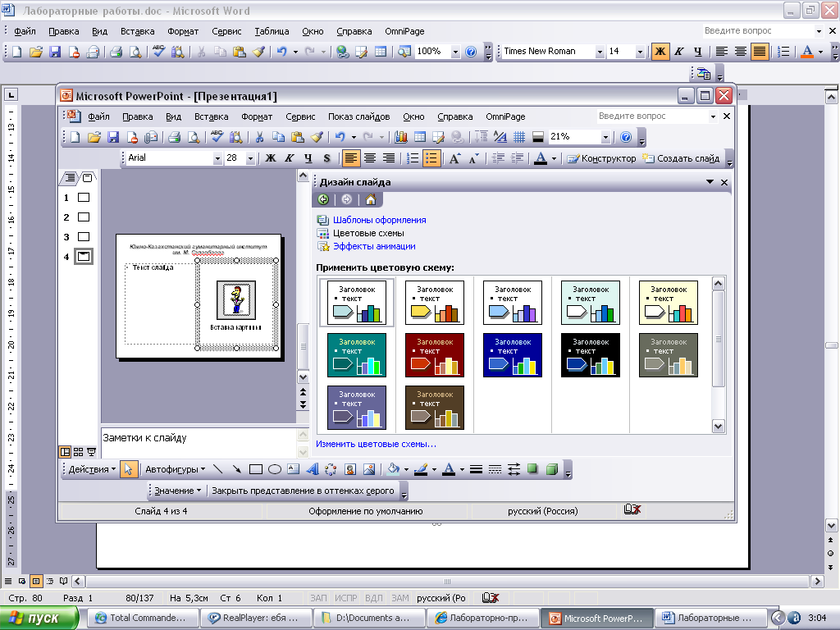Viewport: 840px width, 630px height.
Task: Open Word 100% zoom dropdown
Action: pos(455,52)
